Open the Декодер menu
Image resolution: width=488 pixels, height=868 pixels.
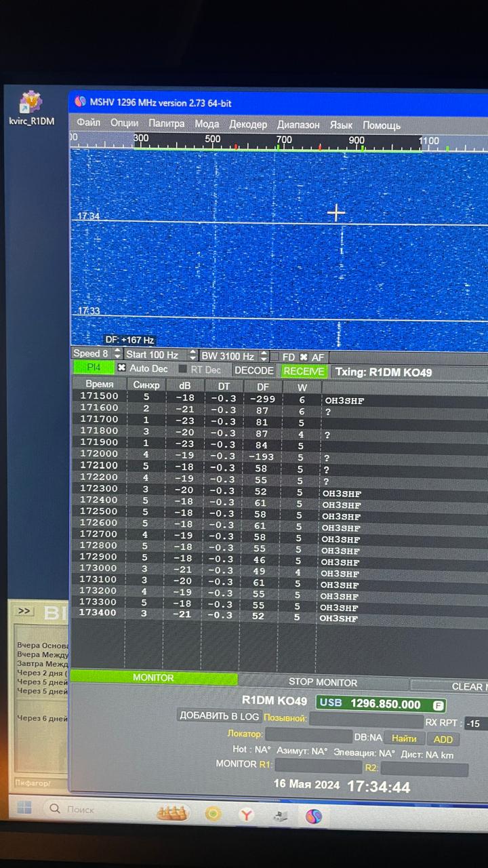click(x=248, y=125)
